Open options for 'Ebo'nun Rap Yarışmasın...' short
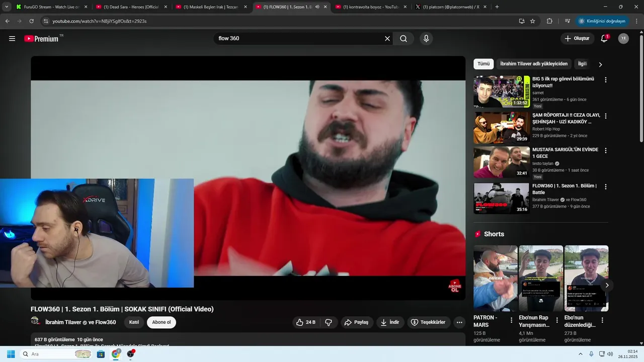This screenshot has height=362, width=644. click(x=557, y=320)
